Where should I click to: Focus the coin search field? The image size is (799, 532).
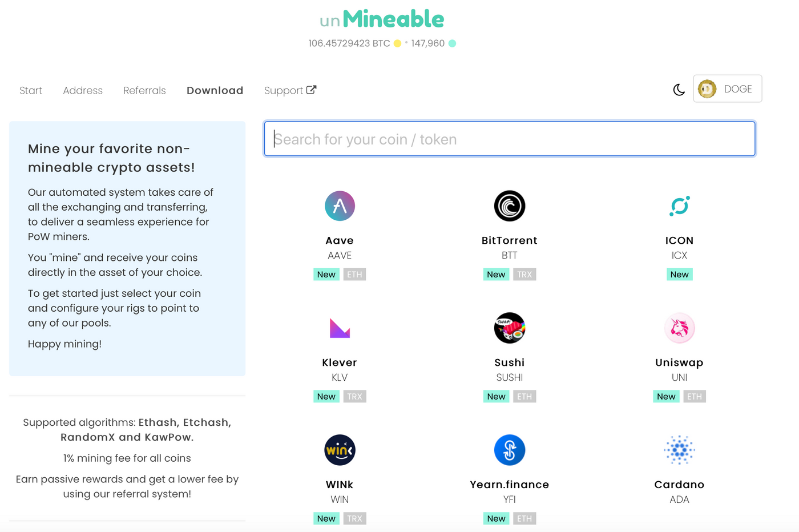tap(510, 139)
